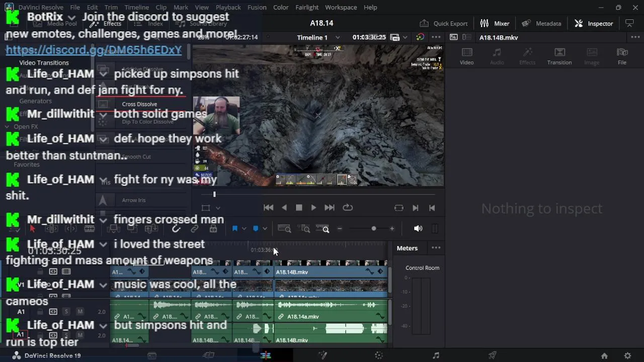Switch viewer to single viewer mode icon
This screenshot has width=644, height=362.
453,37
